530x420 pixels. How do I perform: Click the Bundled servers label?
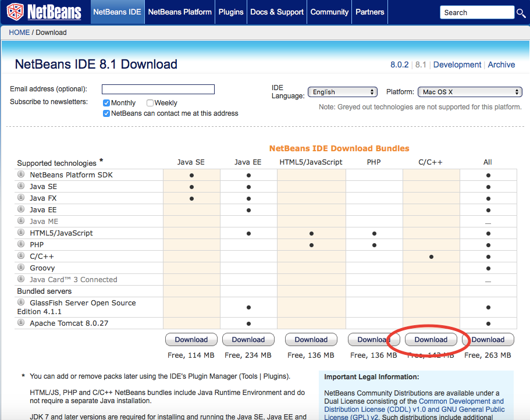pyautogui.click(x=44, y=291)
